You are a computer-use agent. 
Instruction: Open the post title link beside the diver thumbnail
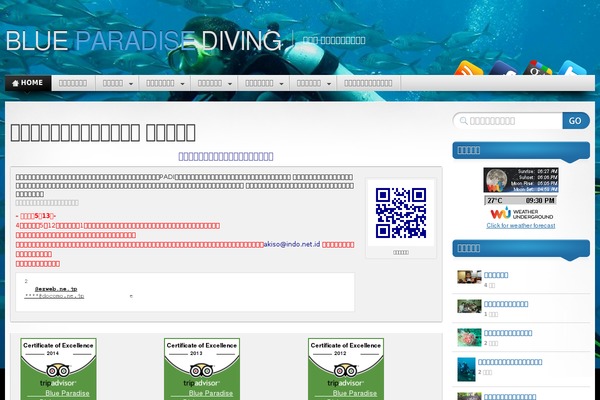click(510, 362)
